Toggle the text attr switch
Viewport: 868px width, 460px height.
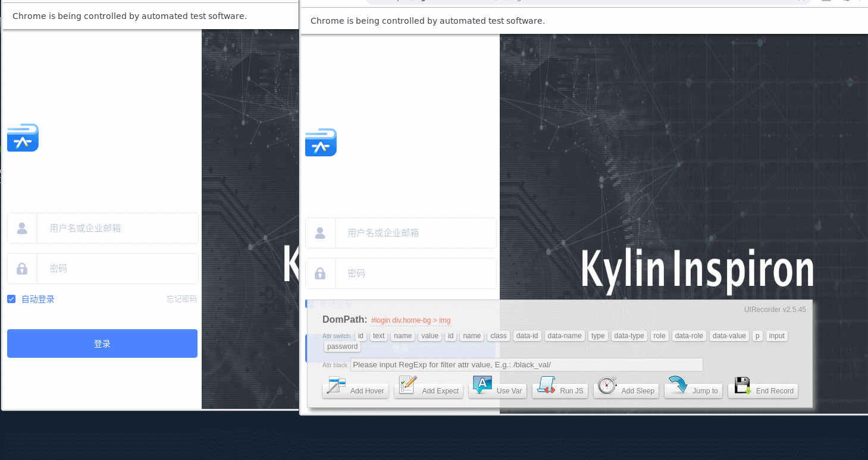pyautogui.click(x=379, y=336)
